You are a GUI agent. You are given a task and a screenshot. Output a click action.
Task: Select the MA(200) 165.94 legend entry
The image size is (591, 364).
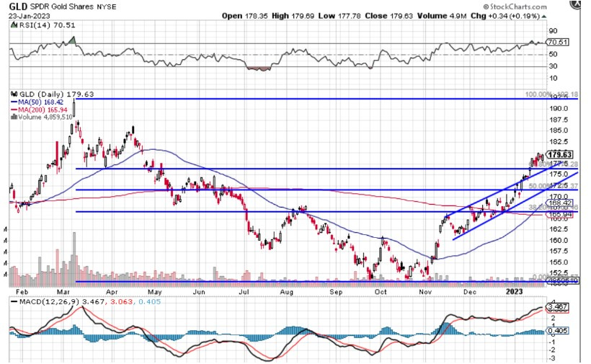coord(43,109)
